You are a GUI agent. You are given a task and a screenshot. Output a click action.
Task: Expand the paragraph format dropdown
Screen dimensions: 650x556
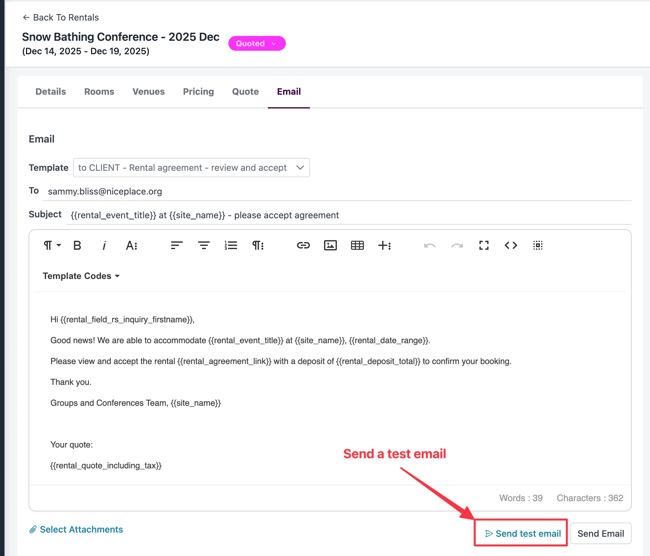pos(51,245)
